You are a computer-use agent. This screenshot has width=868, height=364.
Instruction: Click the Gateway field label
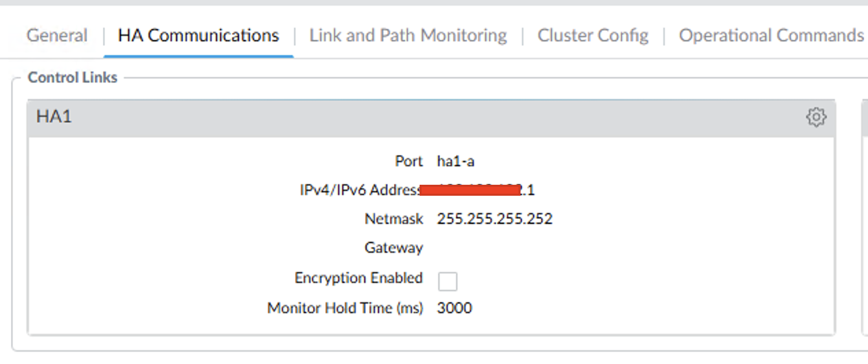tap(393, 248)
